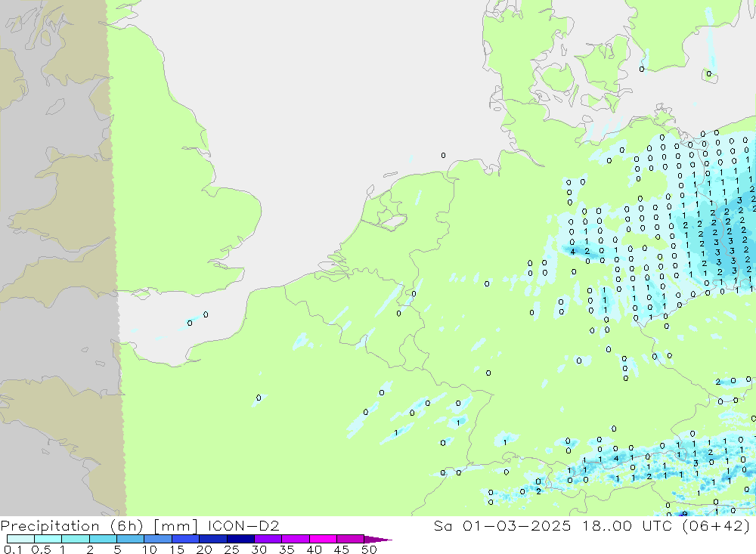
Task: Click the '25' legend scale label
Action: tap(231, 549)
